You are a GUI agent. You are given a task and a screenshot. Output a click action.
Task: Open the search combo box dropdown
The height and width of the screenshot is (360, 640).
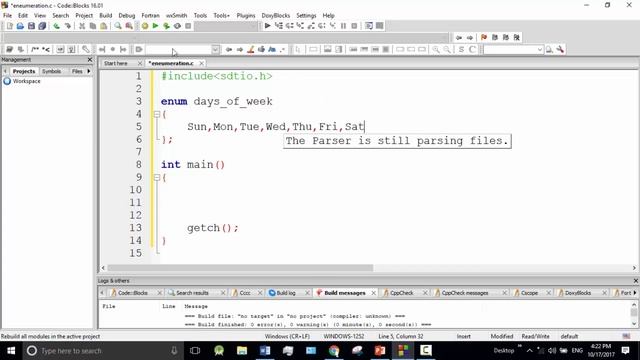pos(540,49)
